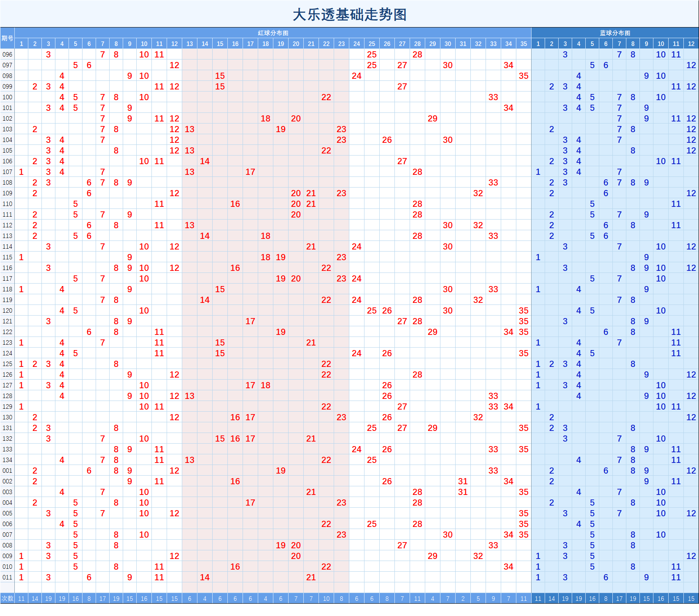Click red 18 in row 127
Image resolution: width=699 pixels, height=616 pixels.
pos(266,385)
